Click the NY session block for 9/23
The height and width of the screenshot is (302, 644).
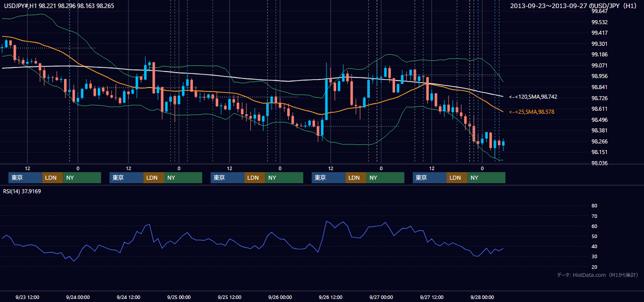coord(82,178)
